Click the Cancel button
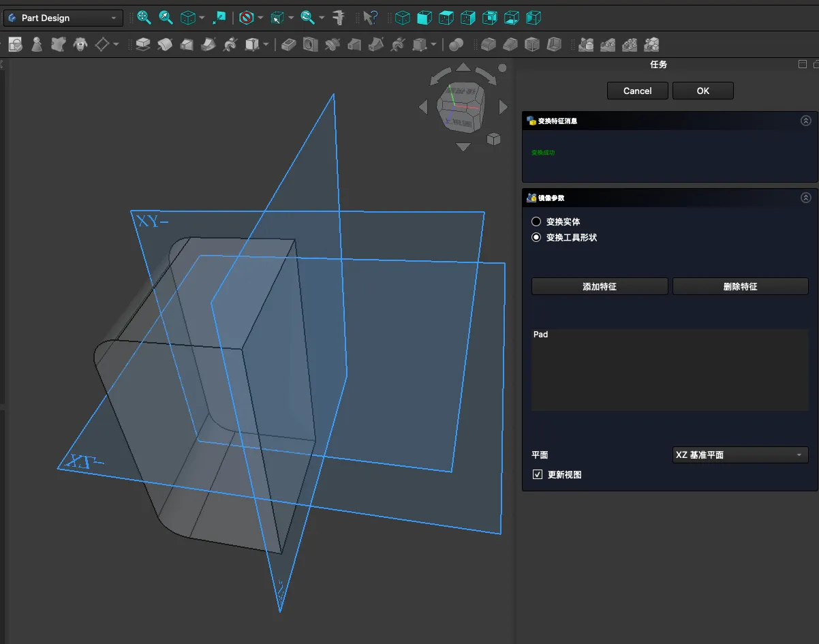The height and width of the screenshot is (644, 819). pyautogui.click(x=637, y=91)
